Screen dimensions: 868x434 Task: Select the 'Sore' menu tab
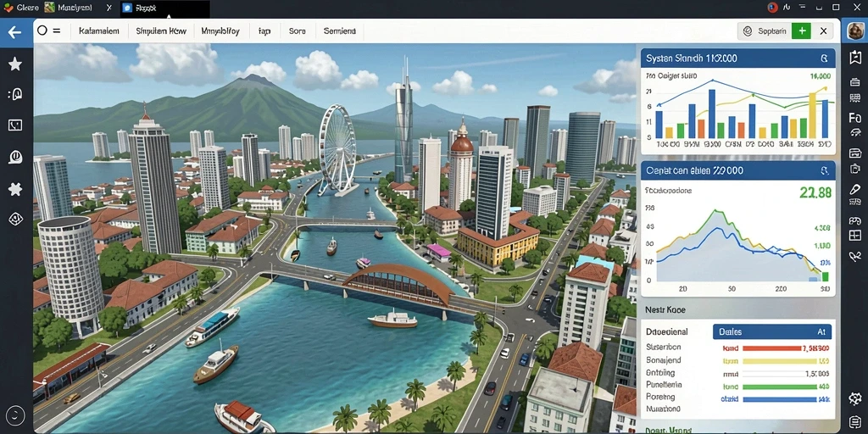click(x=298, y=31)
